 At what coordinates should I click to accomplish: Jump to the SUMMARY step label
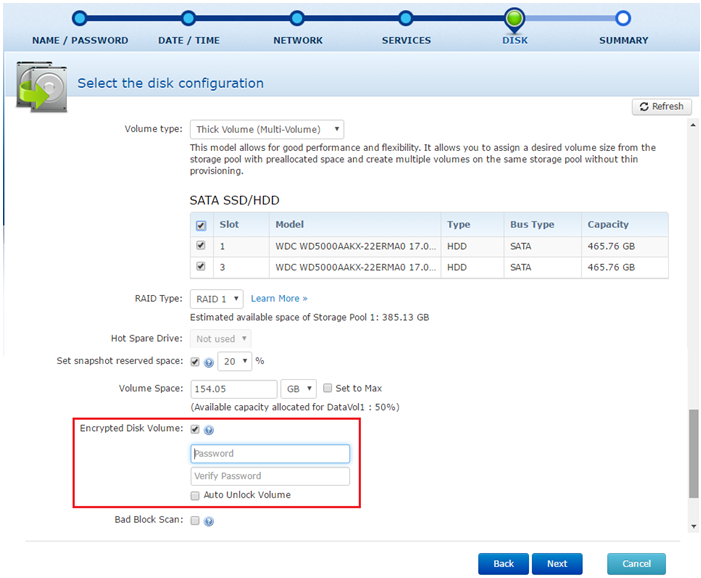point(624,41)
